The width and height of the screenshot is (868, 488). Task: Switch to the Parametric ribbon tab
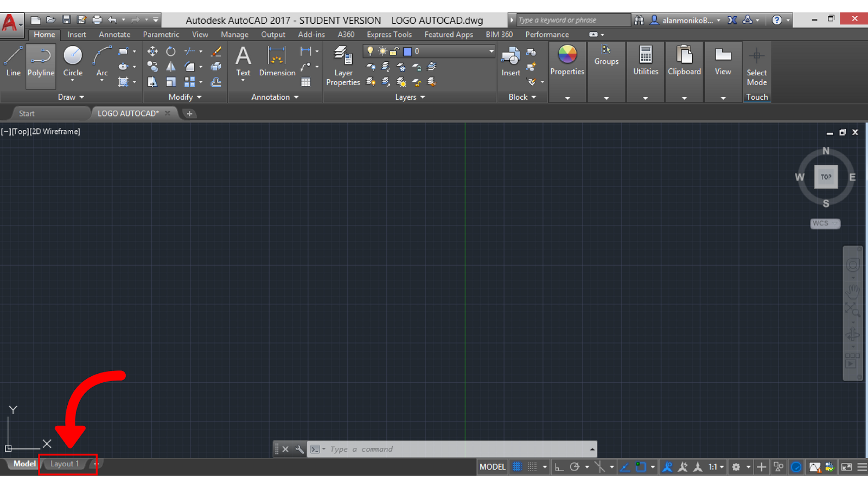click(161, 34)
